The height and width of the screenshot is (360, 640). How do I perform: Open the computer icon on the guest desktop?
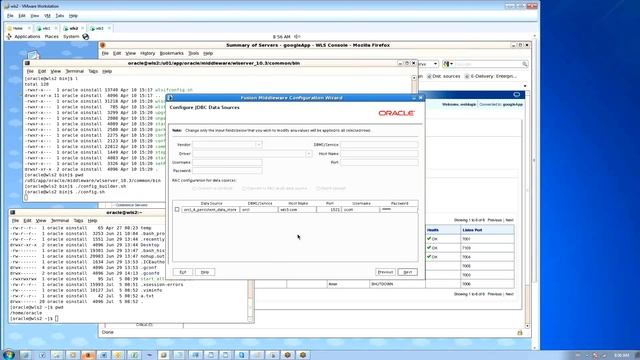(33, 56)
